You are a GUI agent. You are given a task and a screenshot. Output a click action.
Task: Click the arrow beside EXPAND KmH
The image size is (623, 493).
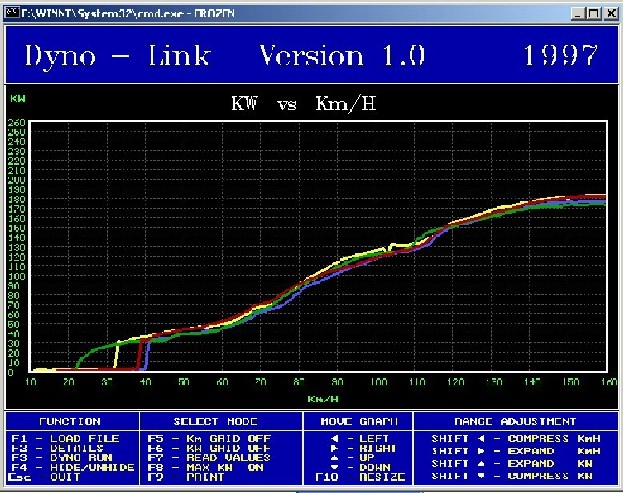coord(481,451)
